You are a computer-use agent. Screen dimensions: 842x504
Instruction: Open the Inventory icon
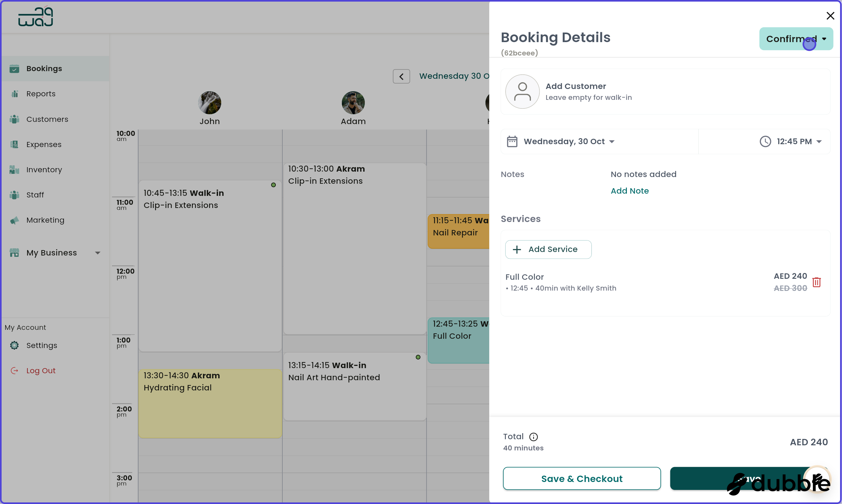[x=14, y=169]
